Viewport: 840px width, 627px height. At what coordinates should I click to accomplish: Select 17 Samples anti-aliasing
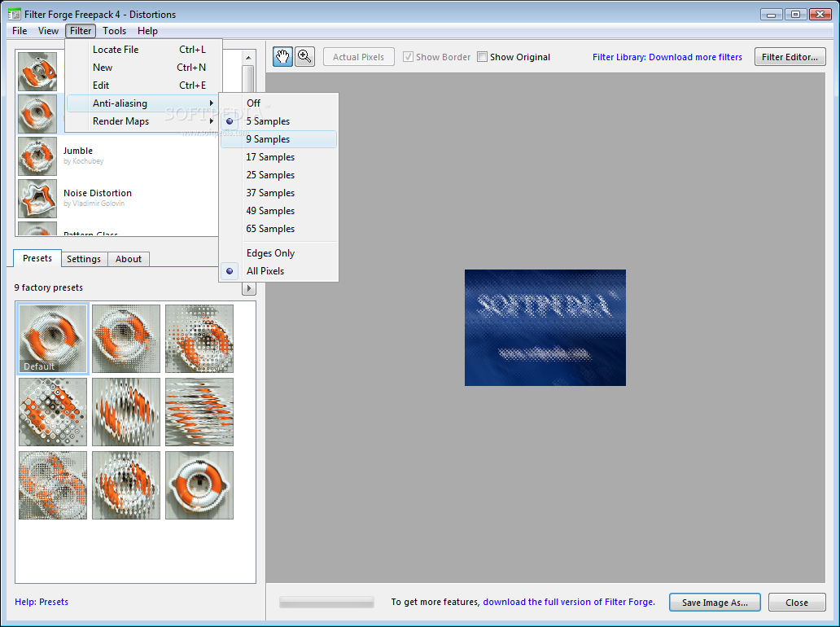coord(278,157)
